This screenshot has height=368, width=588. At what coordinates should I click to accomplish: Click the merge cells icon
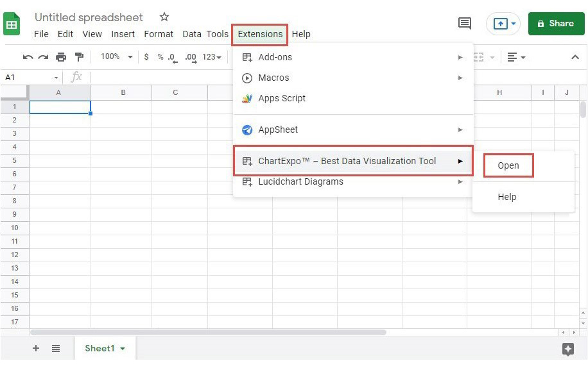point(478,57)
